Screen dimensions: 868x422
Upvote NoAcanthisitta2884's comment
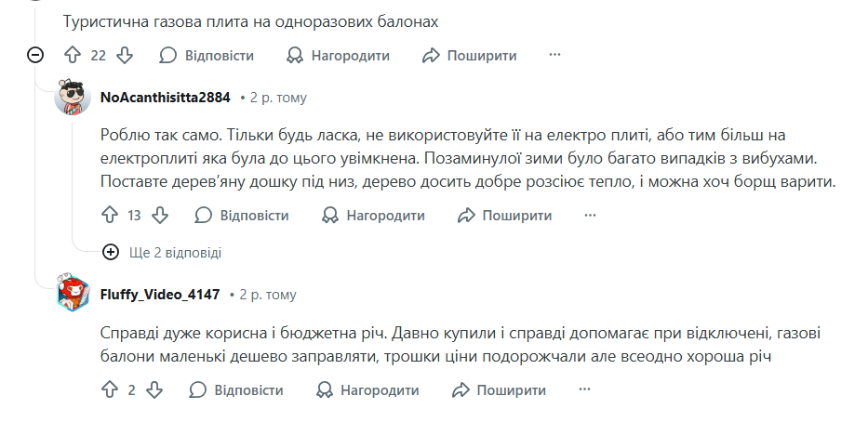click(109, 216)
